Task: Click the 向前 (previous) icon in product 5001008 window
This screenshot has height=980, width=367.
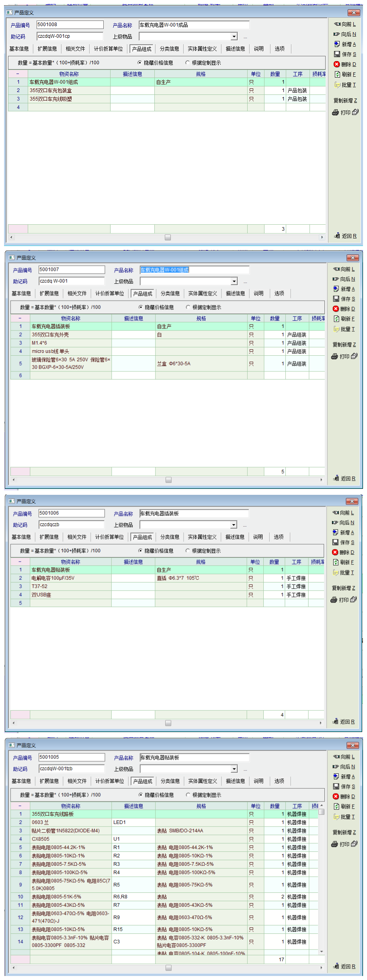Action: point(337,24)
